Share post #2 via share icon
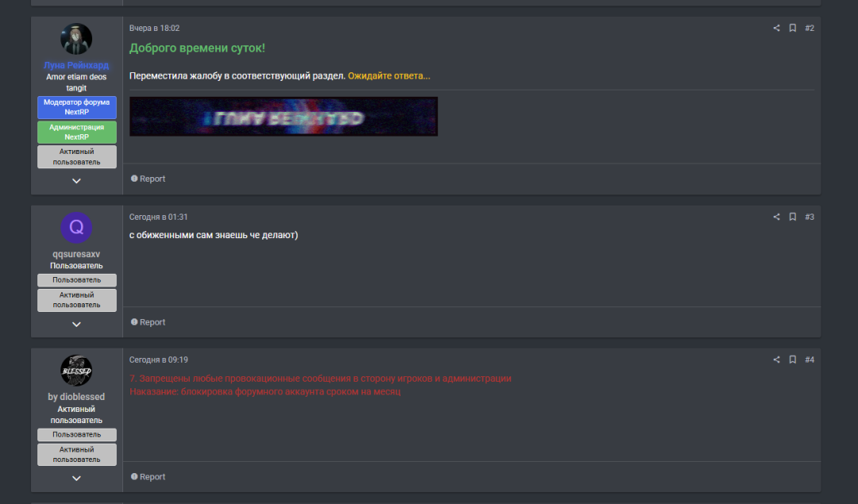 (x=776, y=28)
